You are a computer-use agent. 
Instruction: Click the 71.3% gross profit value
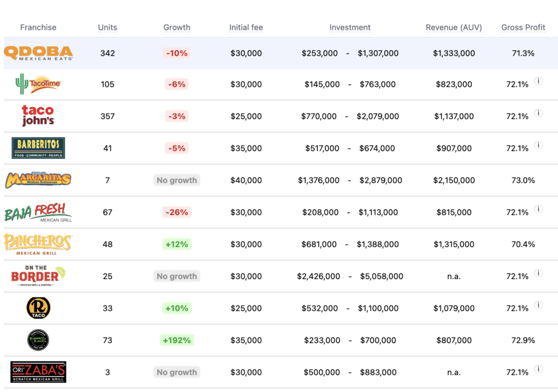click(523, 53)
